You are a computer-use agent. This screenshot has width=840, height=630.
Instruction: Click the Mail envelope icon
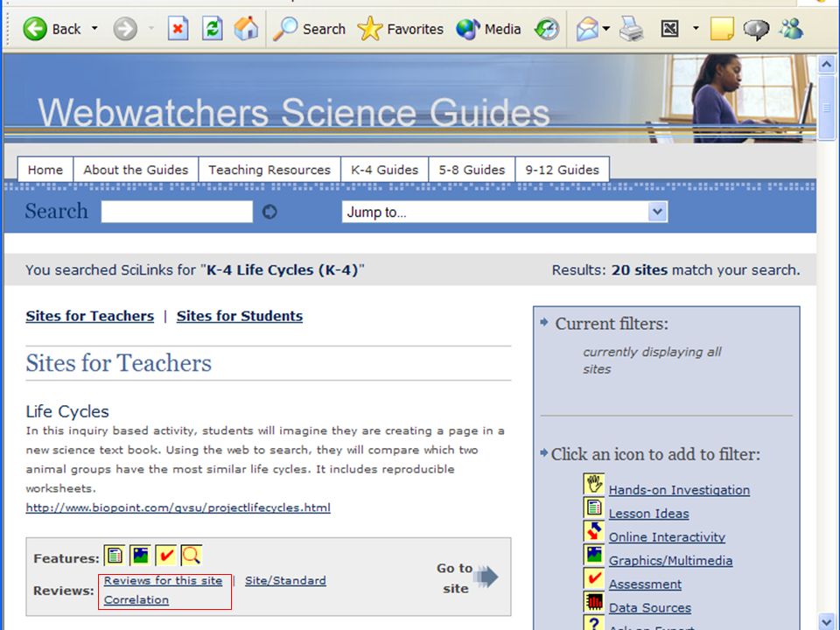coord(586,28)
